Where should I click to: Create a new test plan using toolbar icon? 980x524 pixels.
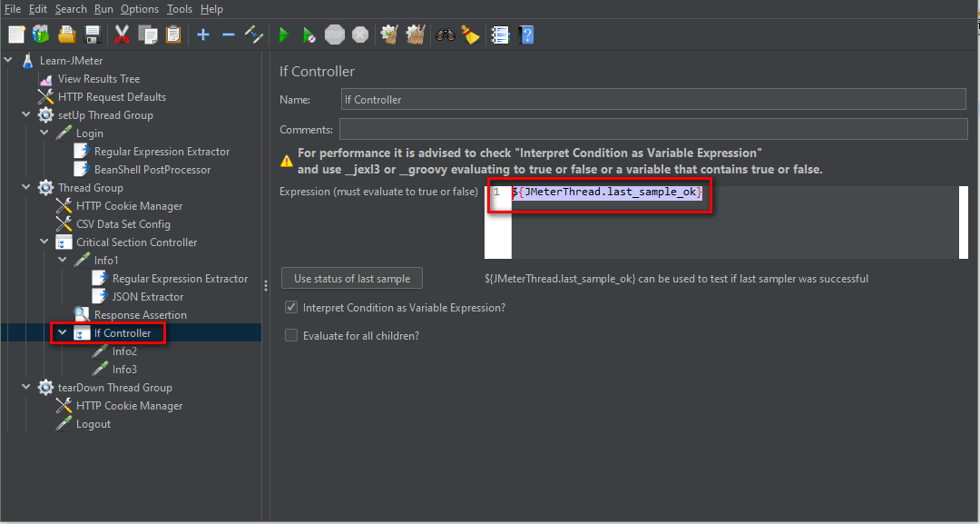point(16,35)
